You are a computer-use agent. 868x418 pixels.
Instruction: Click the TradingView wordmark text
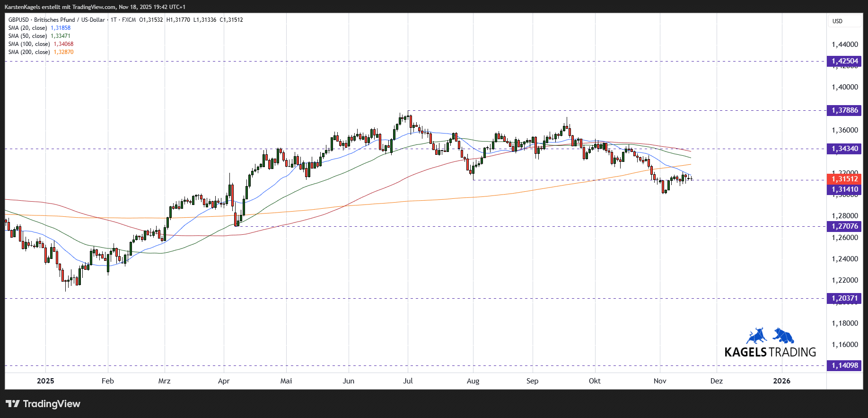click(52, 404)
